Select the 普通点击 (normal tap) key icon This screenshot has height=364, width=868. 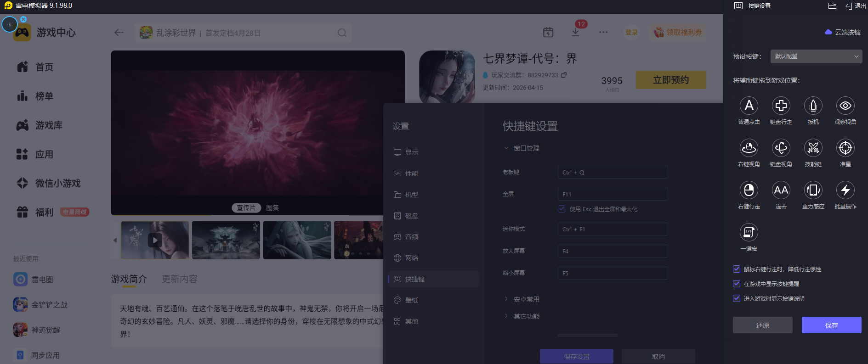pos(749,106)
